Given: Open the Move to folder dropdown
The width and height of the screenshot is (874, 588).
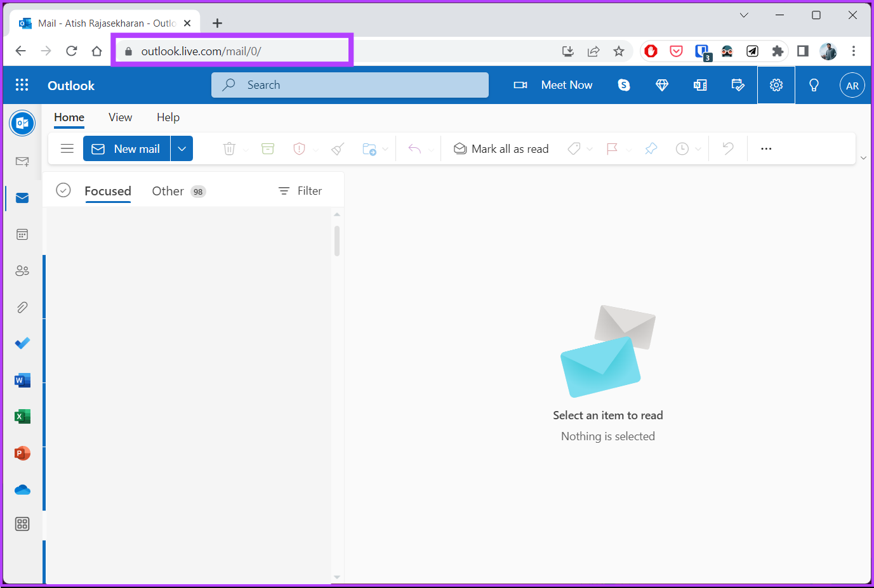Looking at the screenshot, I should (385, 148).
